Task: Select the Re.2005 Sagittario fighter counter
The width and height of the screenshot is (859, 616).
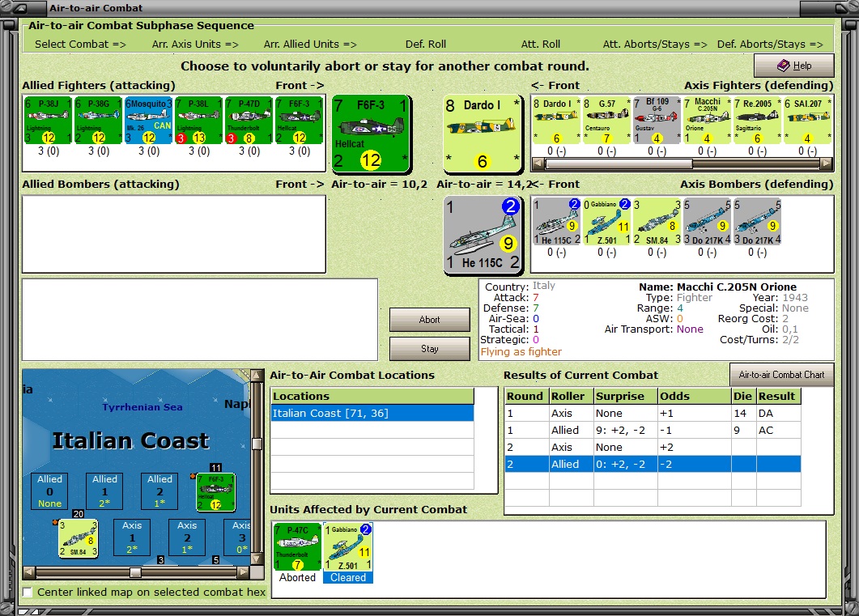Action: (757, 121)
